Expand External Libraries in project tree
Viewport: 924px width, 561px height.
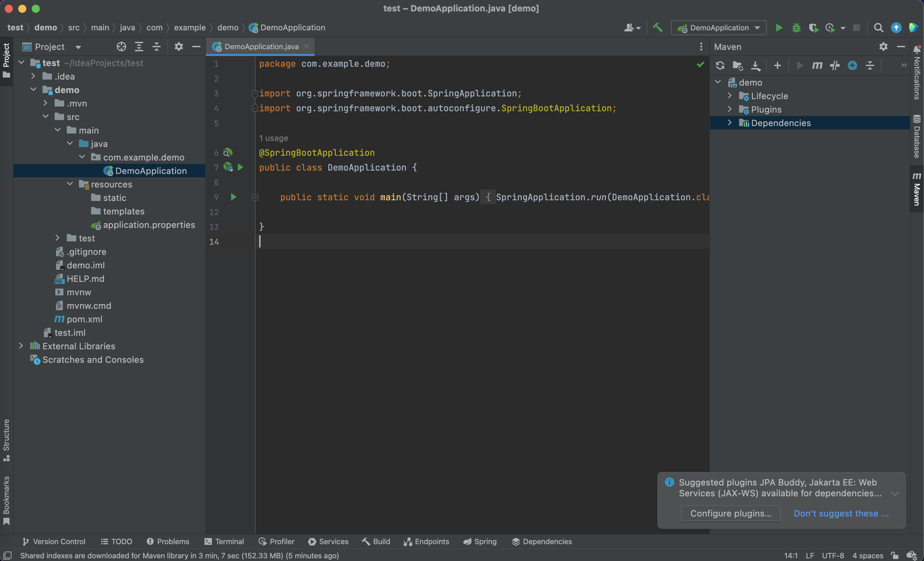pyautogui.click(x=21, y=346)
